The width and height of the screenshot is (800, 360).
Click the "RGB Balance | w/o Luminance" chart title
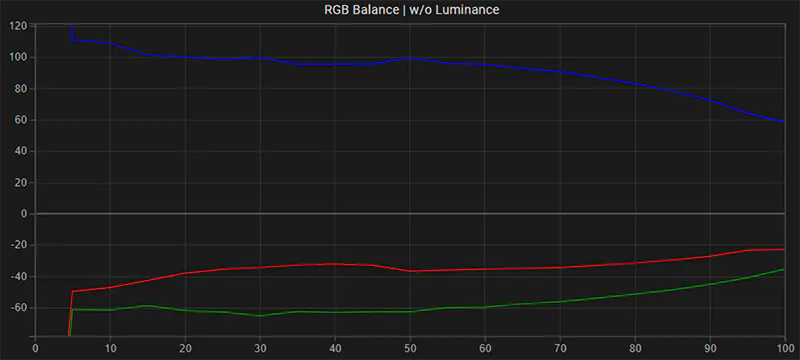point(412,9)
